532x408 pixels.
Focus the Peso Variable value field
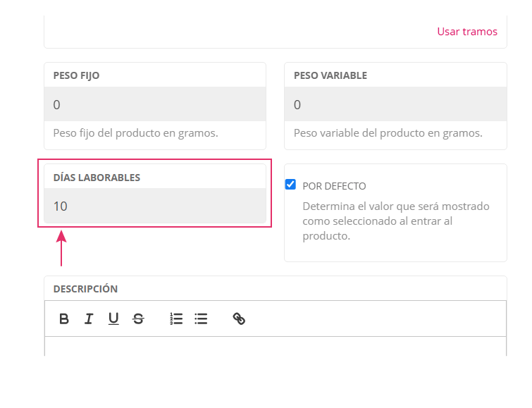(x=395, y=104)
